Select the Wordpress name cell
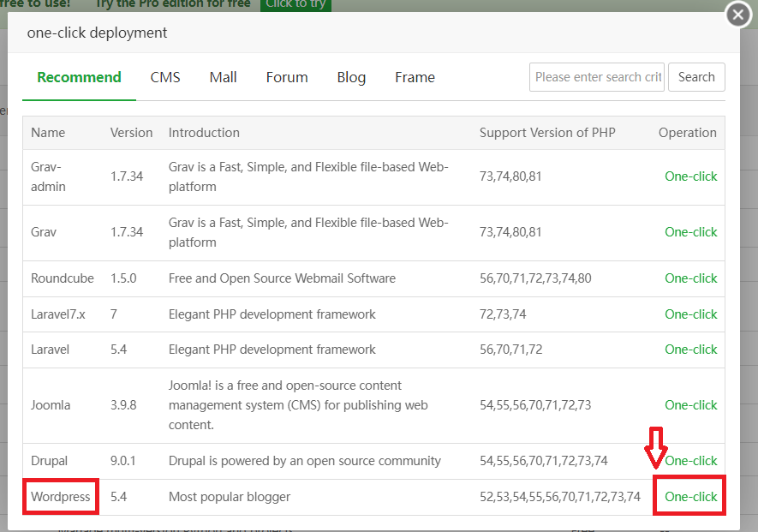 [x=61, y=497]
